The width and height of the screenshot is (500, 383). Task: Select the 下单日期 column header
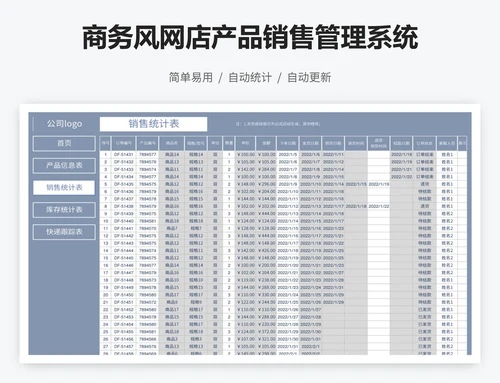288,143
